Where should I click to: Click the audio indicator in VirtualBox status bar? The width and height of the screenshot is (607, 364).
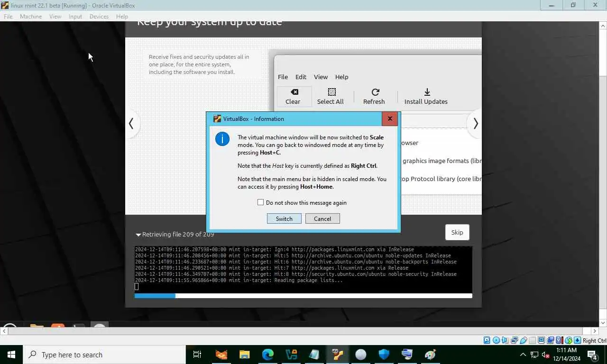pos(505,340)
